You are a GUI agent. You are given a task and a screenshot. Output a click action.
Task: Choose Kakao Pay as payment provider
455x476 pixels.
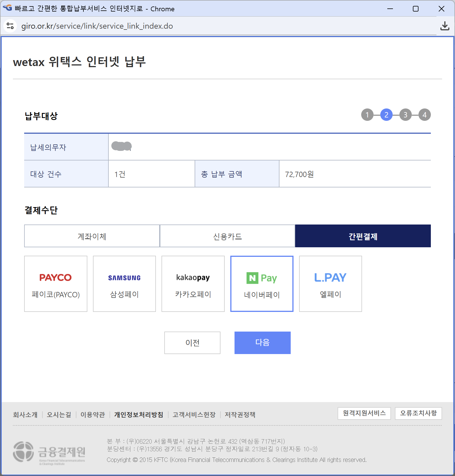point(193,283)
